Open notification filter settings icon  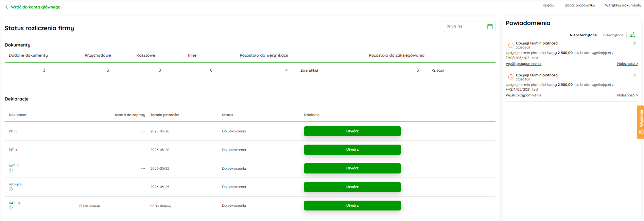[632, 35]
